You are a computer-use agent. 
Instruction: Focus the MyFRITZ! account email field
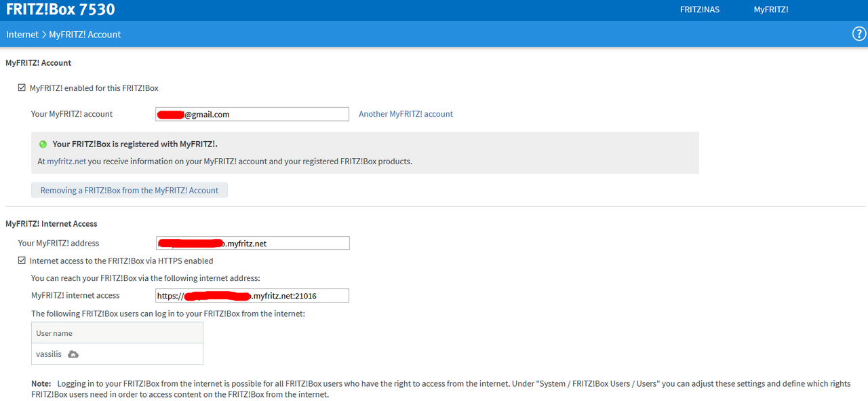[252, 114]
